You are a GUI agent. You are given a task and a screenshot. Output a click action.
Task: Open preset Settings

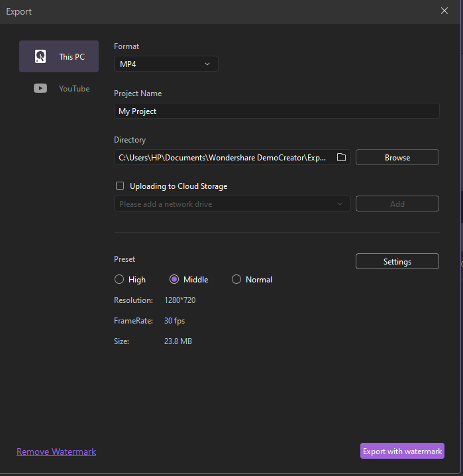click(x=397, y=262)
